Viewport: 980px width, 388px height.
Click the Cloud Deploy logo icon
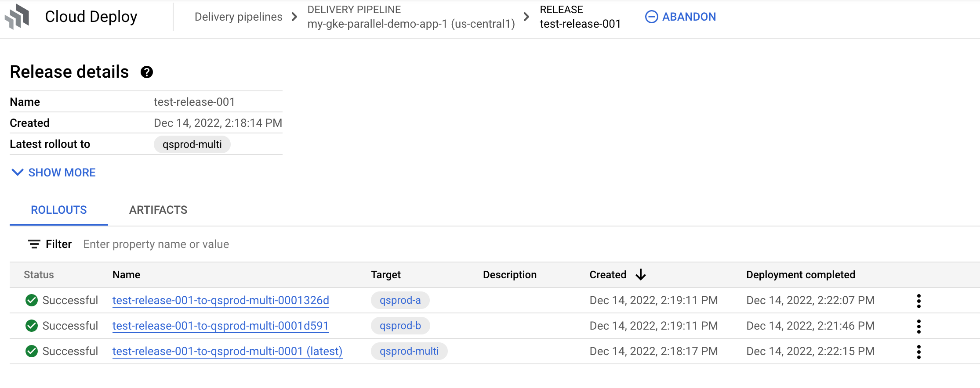pos(17,17)
